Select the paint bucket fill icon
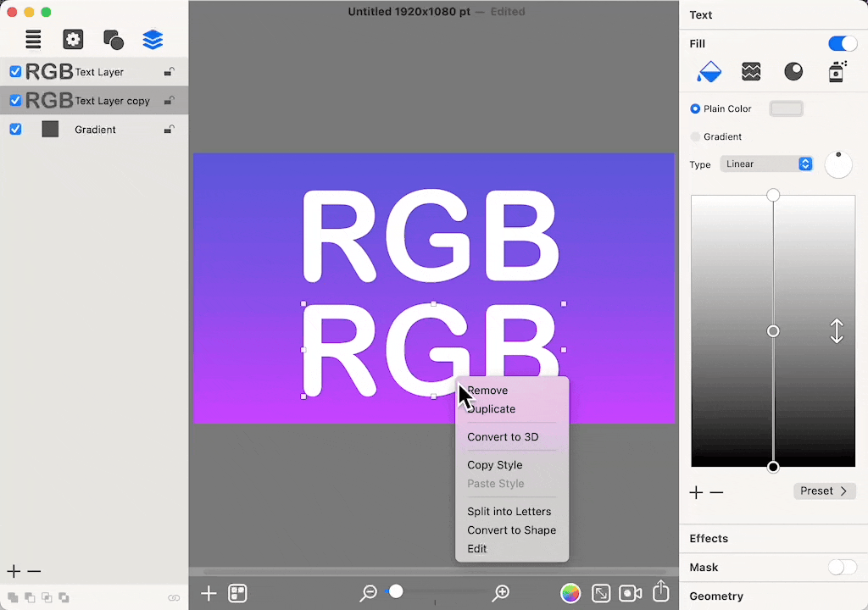Screen dimensions: 868x610 pyautogui.click(x=709, y=72)
